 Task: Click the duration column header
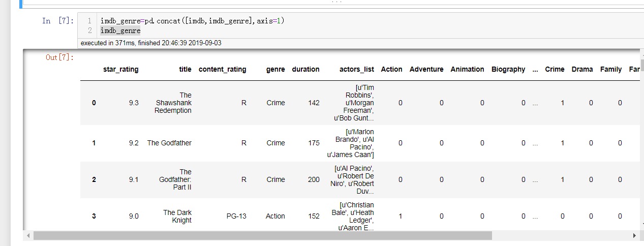(x=305, y=69)
